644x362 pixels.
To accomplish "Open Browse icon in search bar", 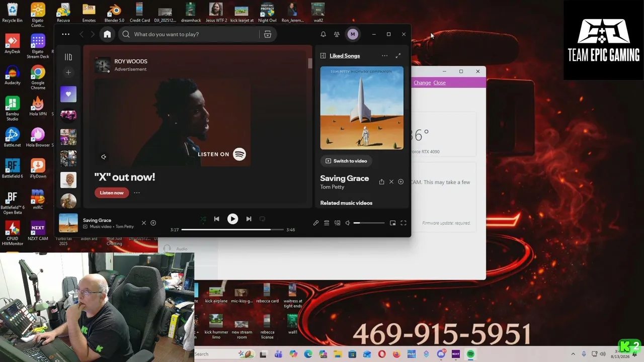I will (268, 34).
